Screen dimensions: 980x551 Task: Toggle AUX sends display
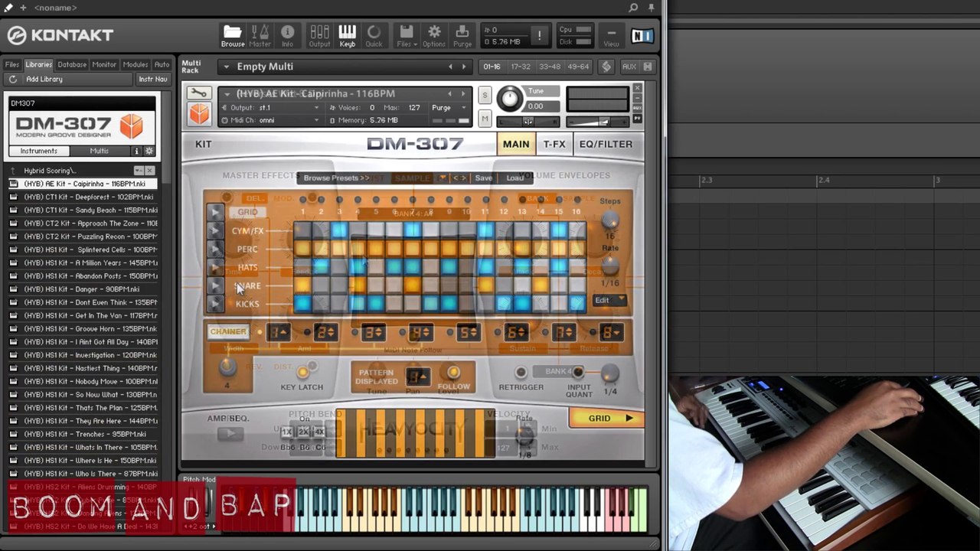629,67
